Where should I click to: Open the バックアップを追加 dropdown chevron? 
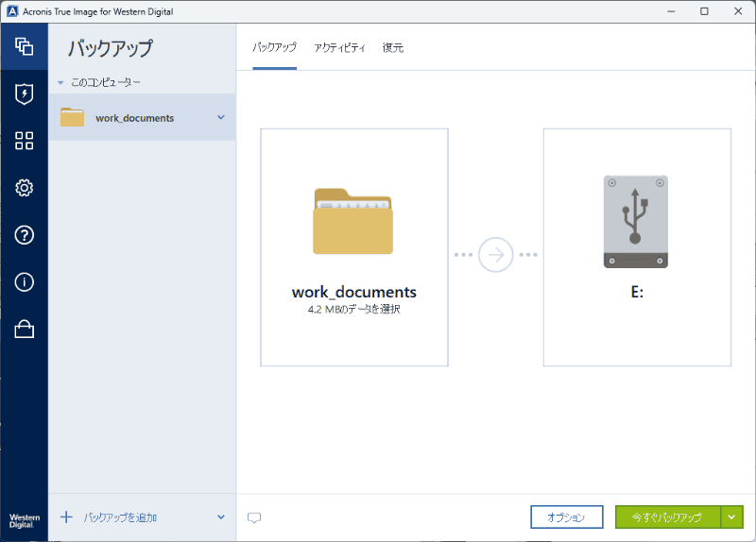(221, 517)
